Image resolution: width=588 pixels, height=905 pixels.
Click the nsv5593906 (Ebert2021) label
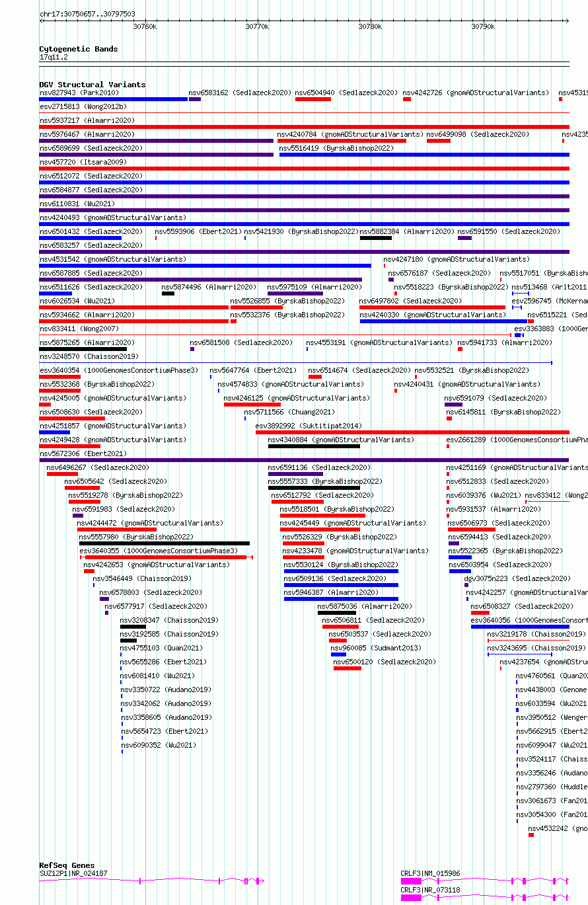198,231
